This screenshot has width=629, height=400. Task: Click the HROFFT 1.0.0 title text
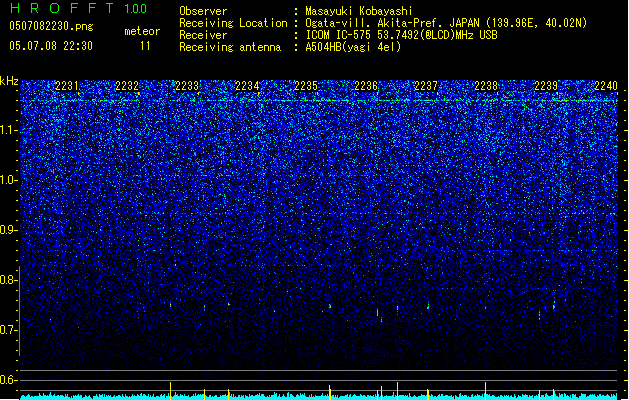(78, 8)
